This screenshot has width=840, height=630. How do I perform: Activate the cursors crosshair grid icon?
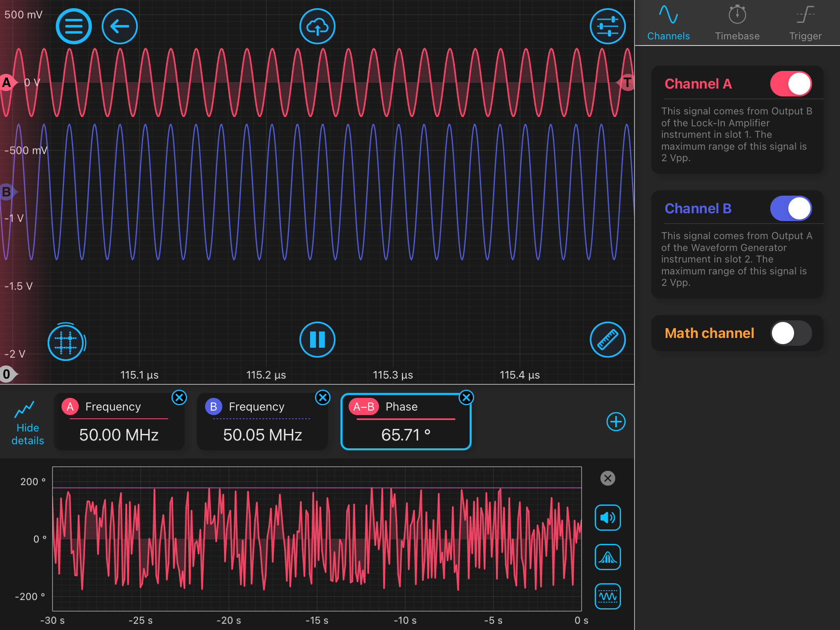point(66,342)
